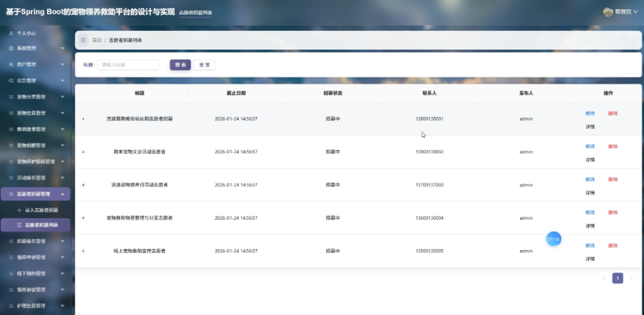644x315 pixels.
Task: Expand the 系统管理 menu chevron
Action: point(63,49)
